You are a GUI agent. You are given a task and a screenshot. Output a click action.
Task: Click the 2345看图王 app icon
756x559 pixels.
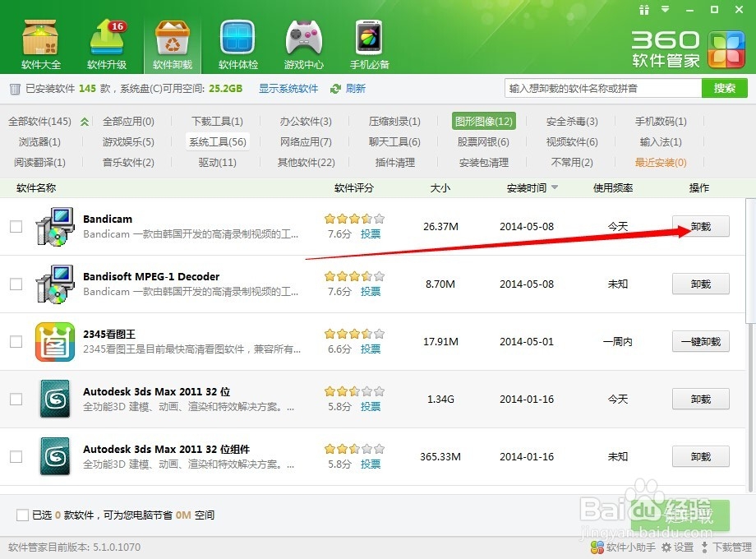[x=55, y=341]
